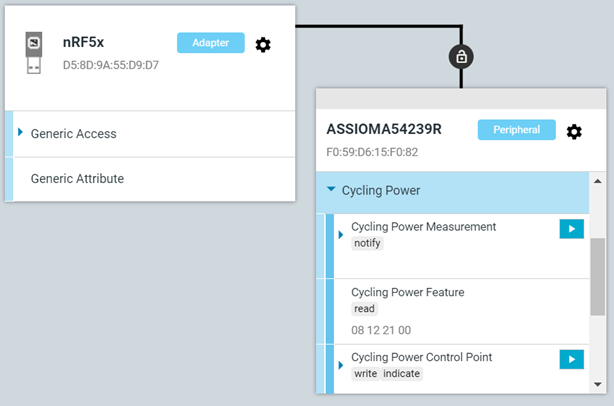Select the Cycling Power Feature characteristic

coord(407,292)
